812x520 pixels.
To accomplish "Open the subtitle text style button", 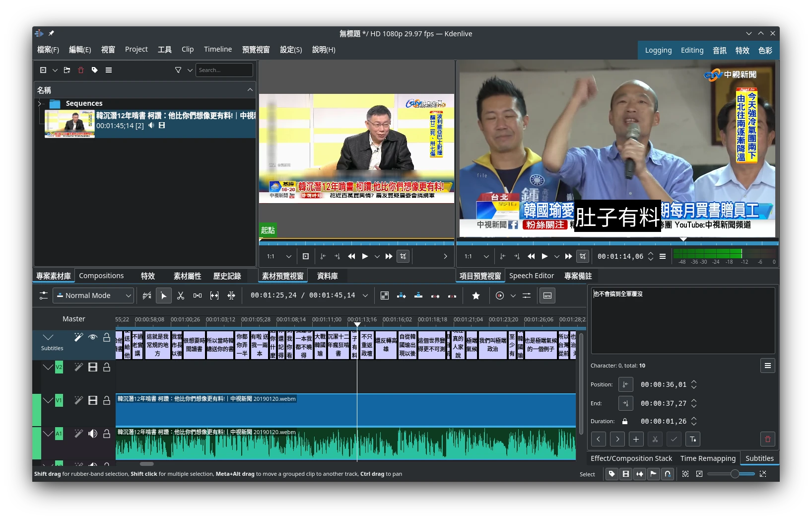I will (x=693, y=439).
